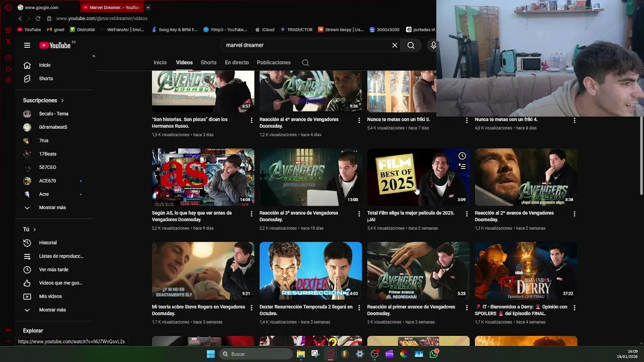Open options menu for 'Total Film elige' video
This screenshot has height=362, width=644.
tap(466, 214)
